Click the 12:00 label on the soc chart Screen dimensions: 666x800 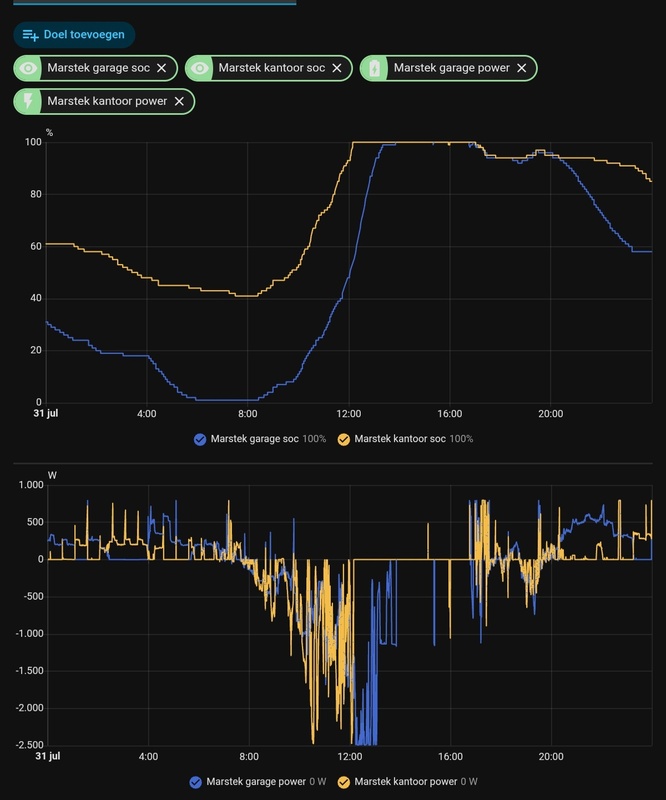point(349,414)
